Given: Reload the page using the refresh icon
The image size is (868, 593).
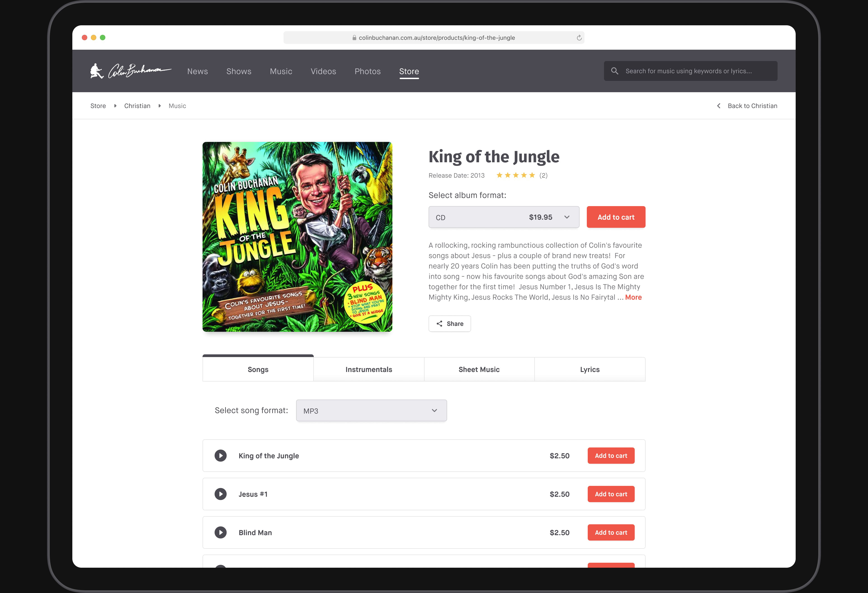Looking at the screenshot, I should [579, 38].
